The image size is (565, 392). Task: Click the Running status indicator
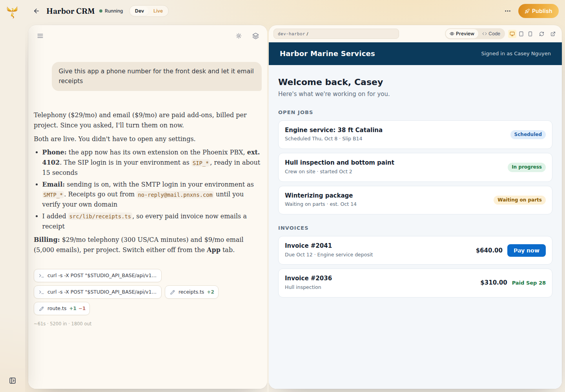tap(111, 11)
